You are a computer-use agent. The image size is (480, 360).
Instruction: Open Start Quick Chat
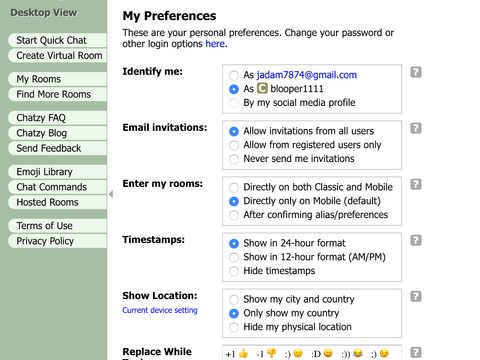pyautogui.click(x=57, y=40)
